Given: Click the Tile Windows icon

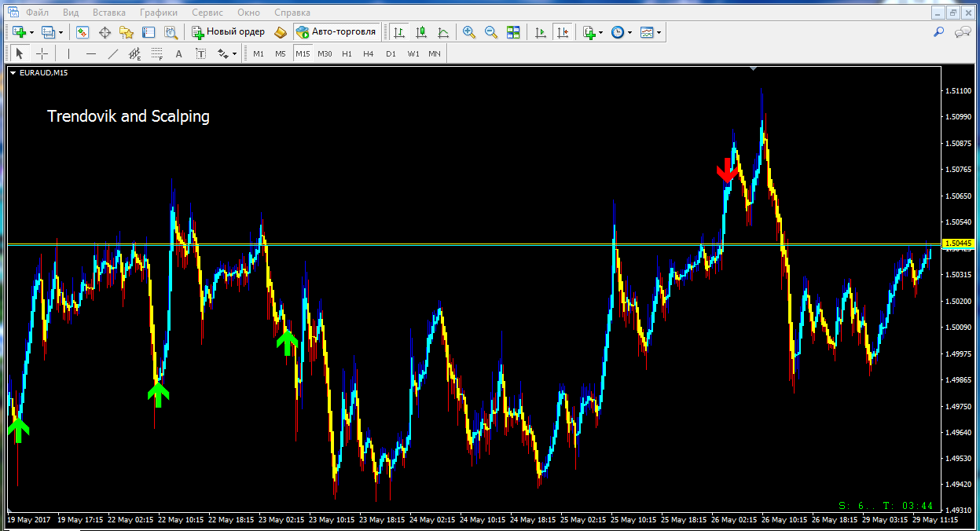Looking at the screenshot, I should (x=513, y=32).
